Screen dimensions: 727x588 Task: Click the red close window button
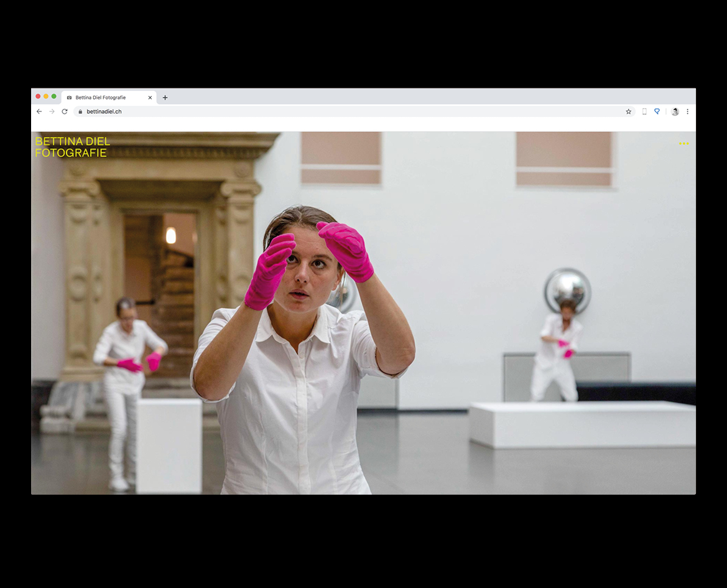[38, 96]
